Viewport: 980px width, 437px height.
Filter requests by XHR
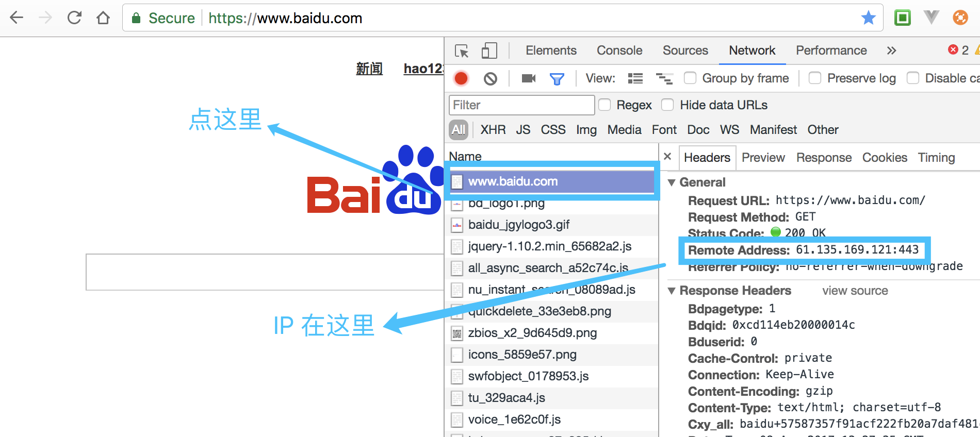pos(493,129)
